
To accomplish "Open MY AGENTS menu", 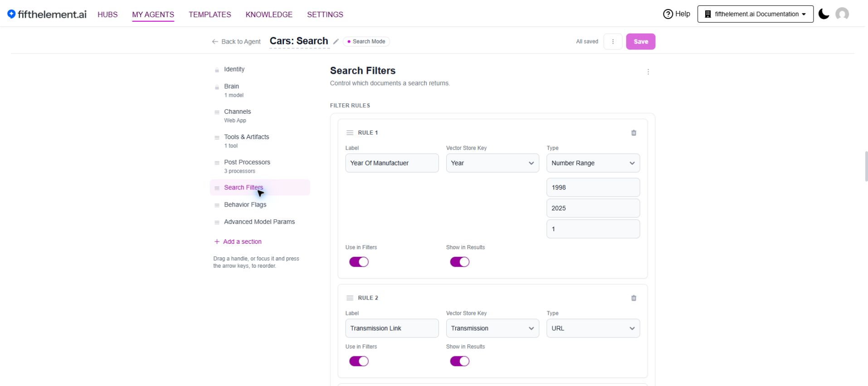I will (153, 14).
